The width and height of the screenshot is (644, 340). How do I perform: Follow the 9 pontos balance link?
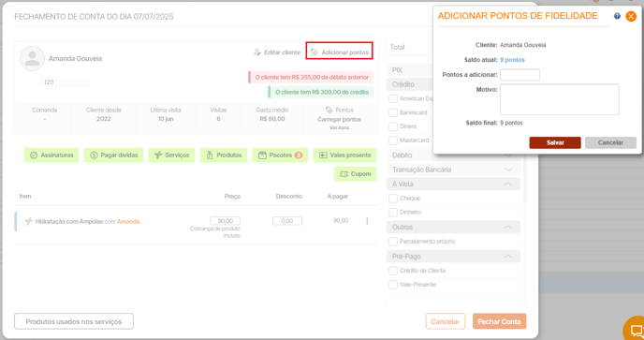pos(512,60)
